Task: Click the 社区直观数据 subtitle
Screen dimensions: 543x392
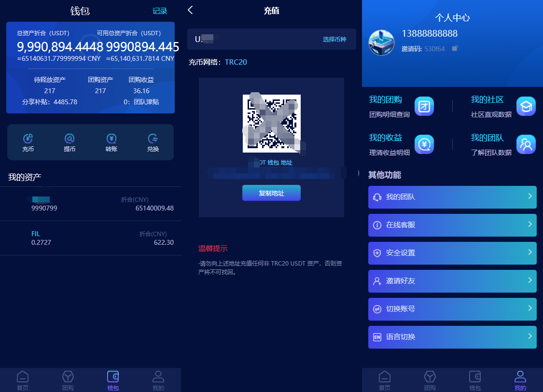Action: [x=491, y=114]
